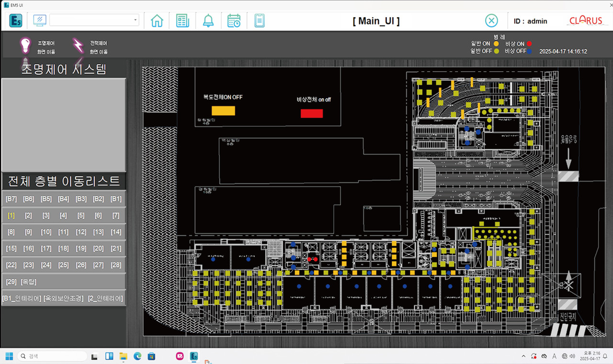Click the circled X close icon
Viewport: 613px width, 364px height.
[491, 21]
